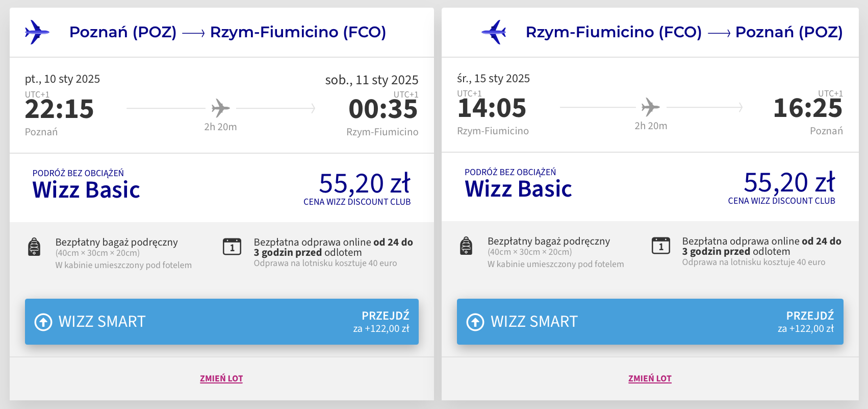The image size is (868, 409).
Task: Click the backpack baggage icon in outbound card
Action: 34,247
